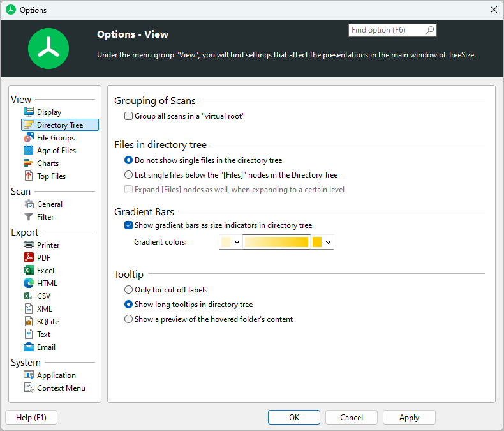Click the magnifier icon in Find option
This screenshot has height=431, width=504.
pos(429,30)
